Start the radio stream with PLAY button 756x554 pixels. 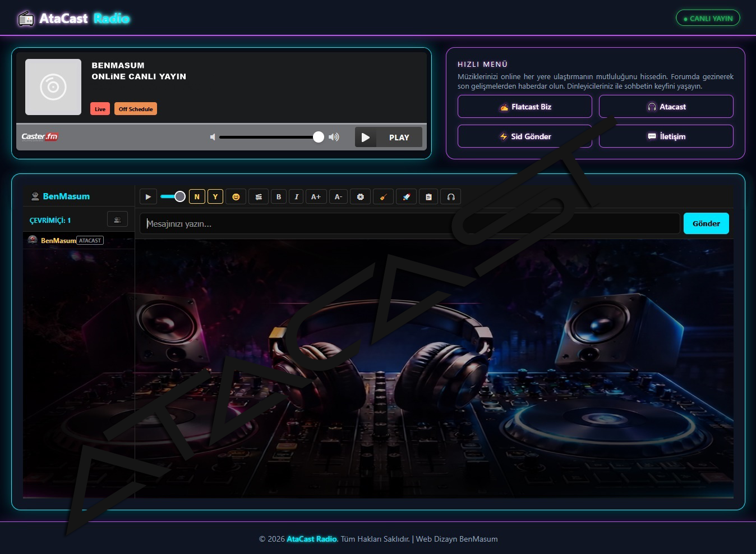click(389, 138)
